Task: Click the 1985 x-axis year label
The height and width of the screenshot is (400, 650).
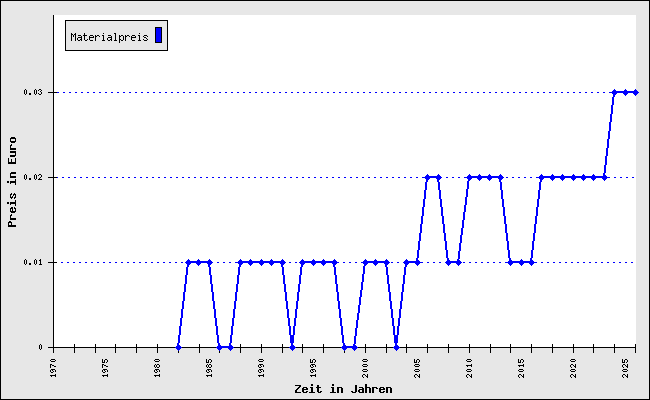Action: (x=209, y=368)
